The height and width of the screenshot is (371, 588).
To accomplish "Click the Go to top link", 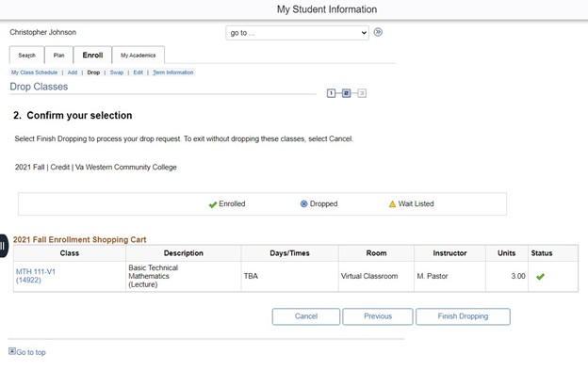I will pos(31,352).
